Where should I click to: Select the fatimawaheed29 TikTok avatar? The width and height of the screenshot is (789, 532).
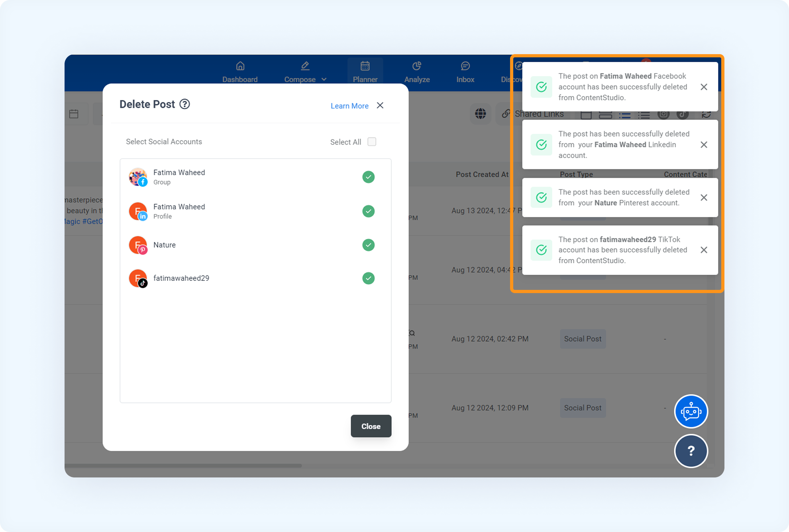click(x=138, y=278)
